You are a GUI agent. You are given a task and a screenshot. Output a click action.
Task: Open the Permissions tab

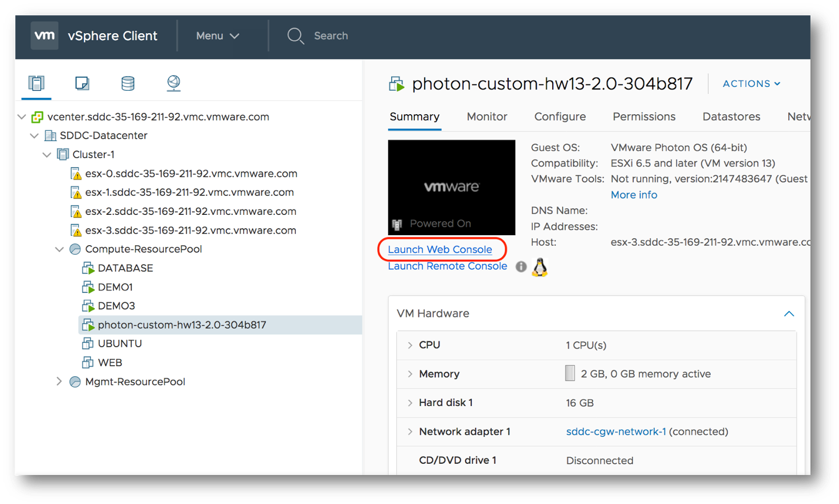644,116
